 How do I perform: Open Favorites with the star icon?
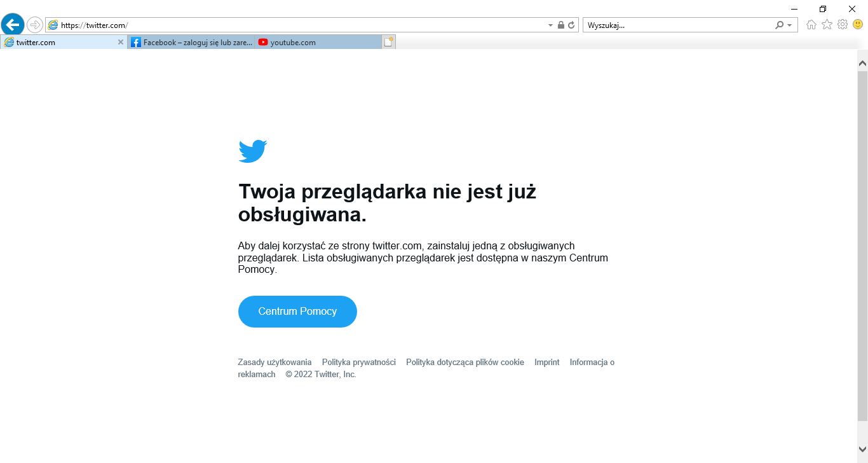click(x=827, y=25)
